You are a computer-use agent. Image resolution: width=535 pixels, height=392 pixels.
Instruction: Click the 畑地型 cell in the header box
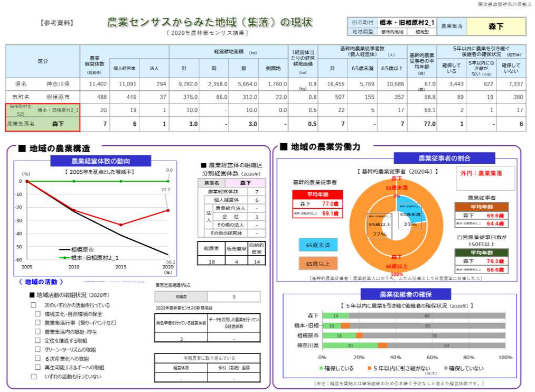(x=422, y=32)
